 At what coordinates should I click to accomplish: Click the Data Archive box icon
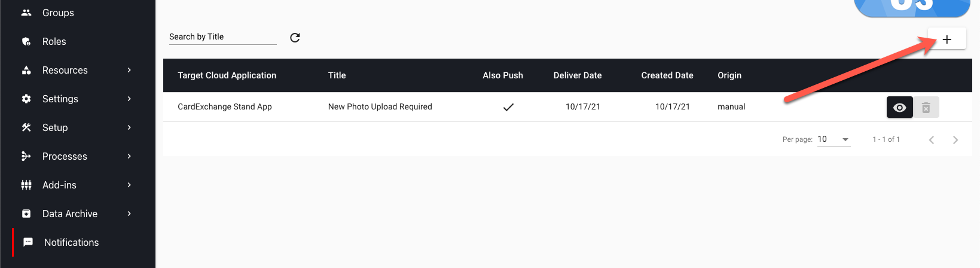tap(26, 214)
